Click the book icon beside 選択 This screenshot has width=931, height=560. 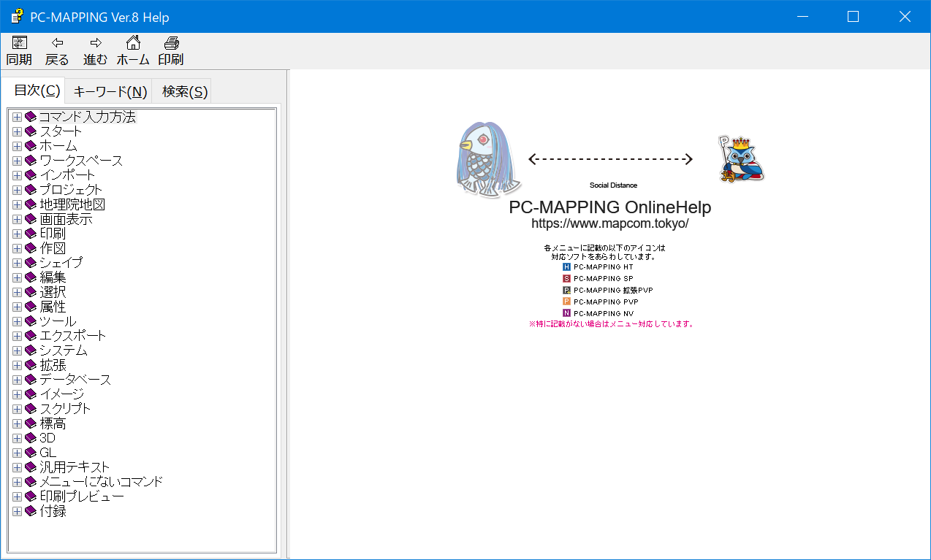(31, 292)
